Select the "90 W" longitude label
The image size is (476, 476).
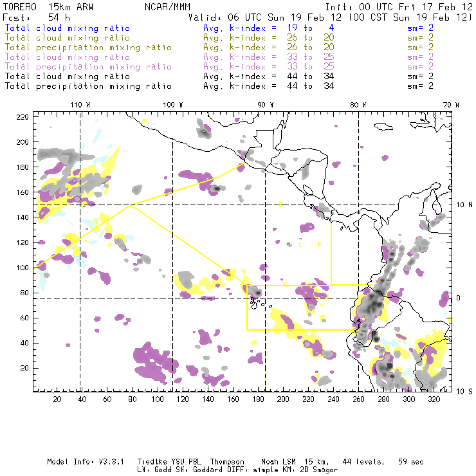pos(266,105)
